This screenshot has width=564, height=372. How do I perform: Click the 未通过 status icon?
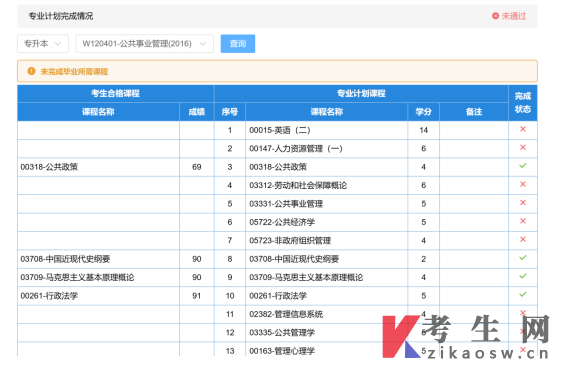495,16
